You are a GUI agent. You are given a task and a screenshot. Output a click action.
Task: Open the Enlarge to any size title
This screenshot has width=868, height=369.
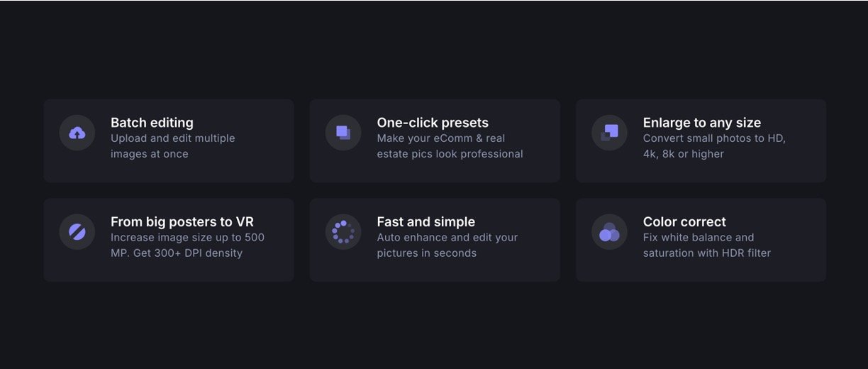[701, 123]
